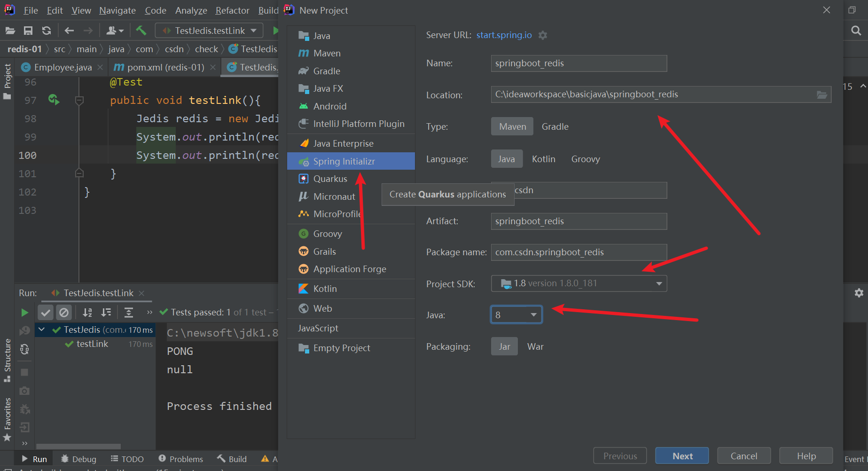Open the Project SDK dropdown

click(x=579, y=283)
